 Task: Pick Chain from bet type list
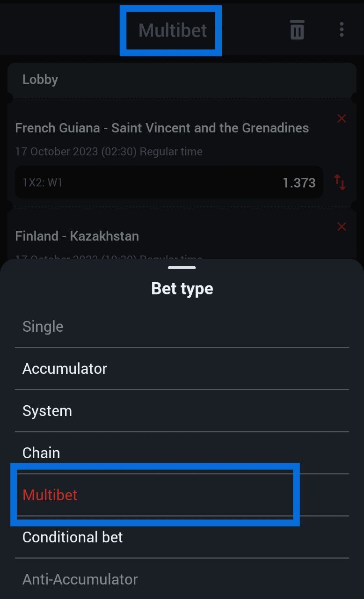point(41,453)
